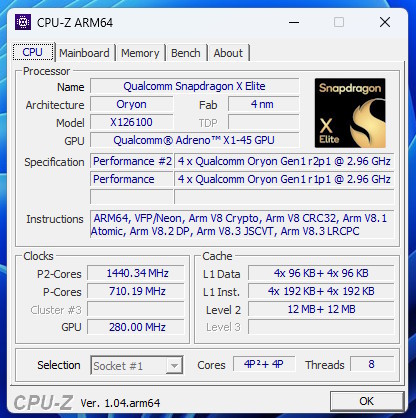The image size is (416, 418).
Task: Click the Threads value 8
Action: [x=372, y=364]
